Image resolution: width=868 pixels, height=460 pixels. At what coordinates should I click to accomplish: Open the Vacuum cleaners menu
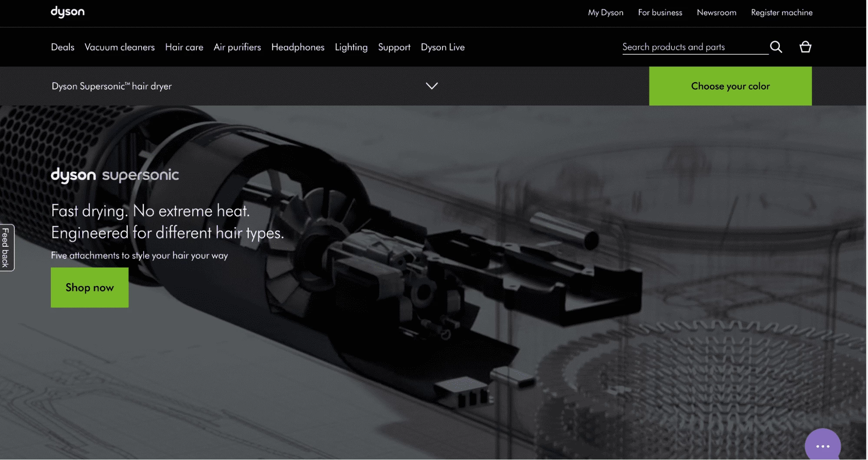[119, 47]
